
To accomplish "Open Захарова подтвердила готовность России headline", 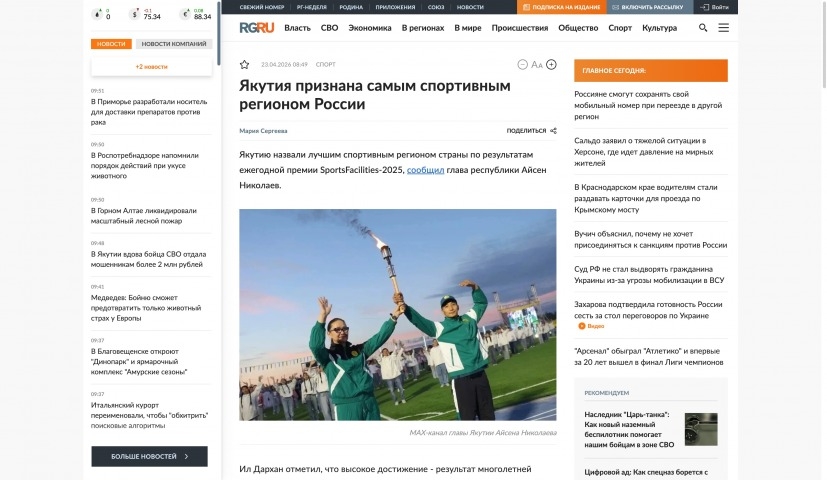I will (648, 310).
